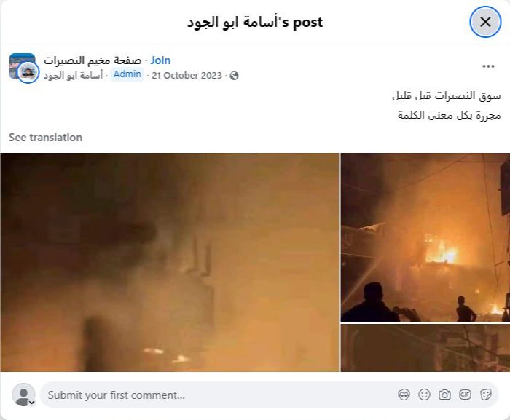Viewport: 510px width, 420px height.
Task: Focus the Submit your first comment field
Action: coord(269,395)
